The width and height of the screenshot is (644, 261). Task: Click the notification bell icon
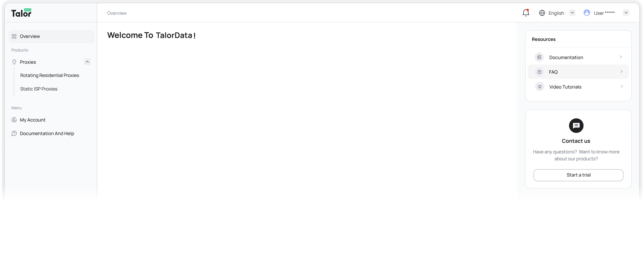[526, 13]
